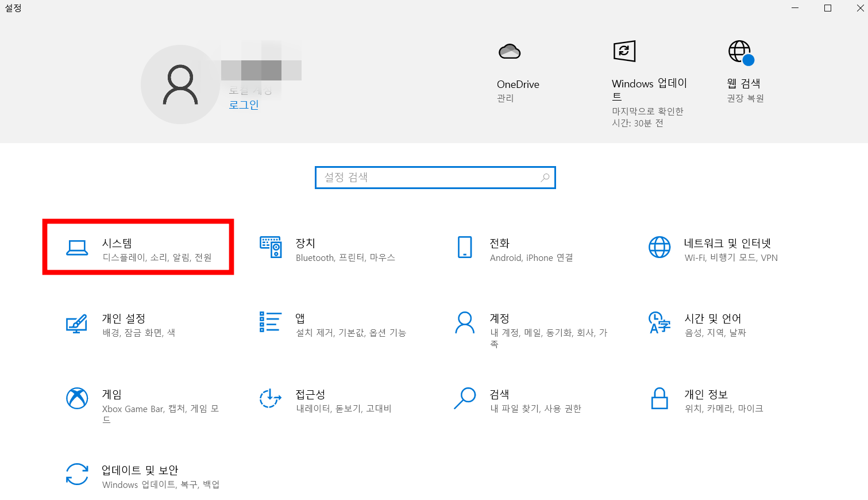Click "Wi-Fi, 비행기 모드, VPN" description

click(731, 257)
